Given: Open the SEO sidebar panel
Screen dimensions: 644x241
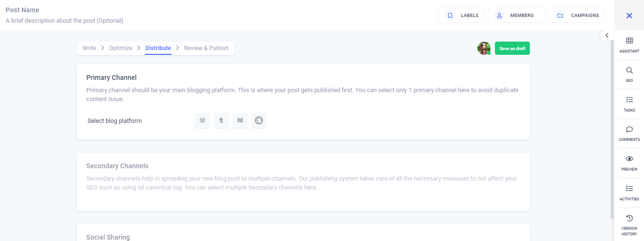Looking at the screenshot, I should coord(629,75).
